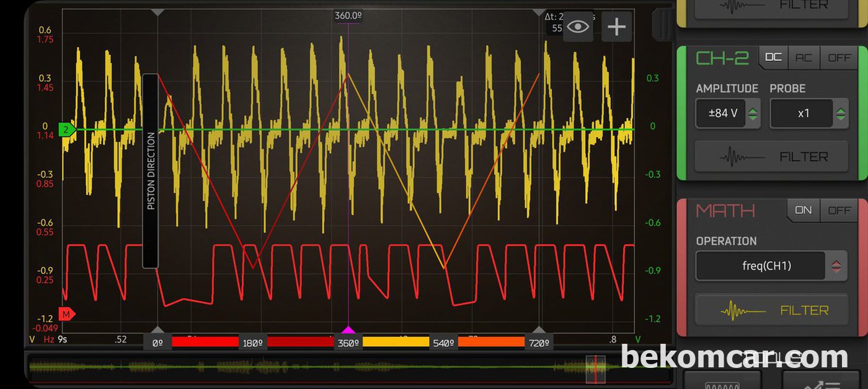Click the AMPLITUDE label in CH-2

click(x=727, y=89)
